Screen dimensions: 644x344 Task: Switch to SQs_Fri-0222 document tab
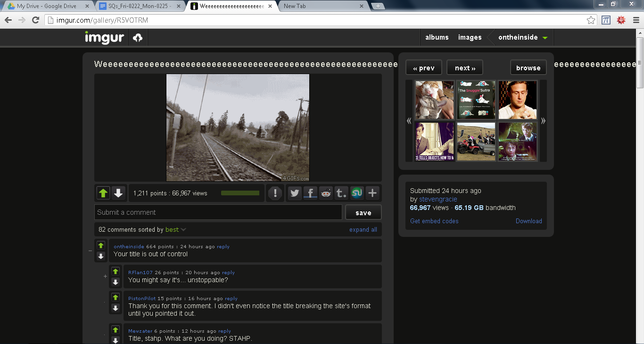140,6
